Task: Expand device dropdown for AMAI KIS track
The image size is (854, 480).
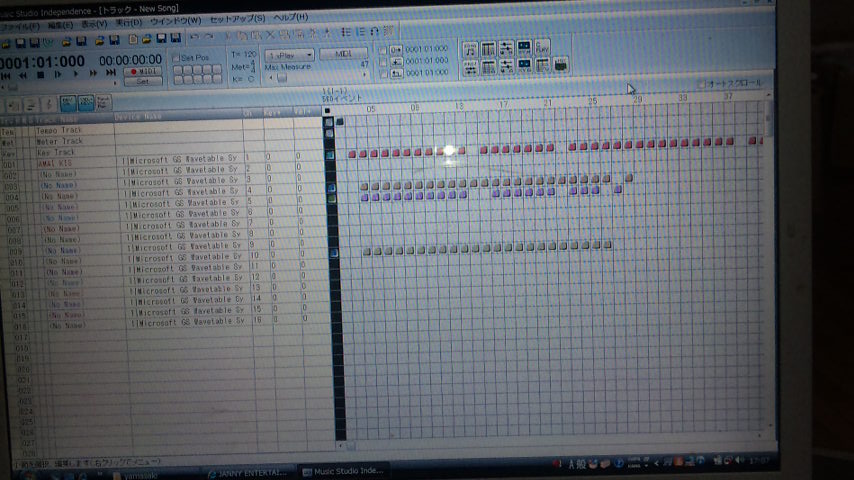Action: (x=123, y=159)
